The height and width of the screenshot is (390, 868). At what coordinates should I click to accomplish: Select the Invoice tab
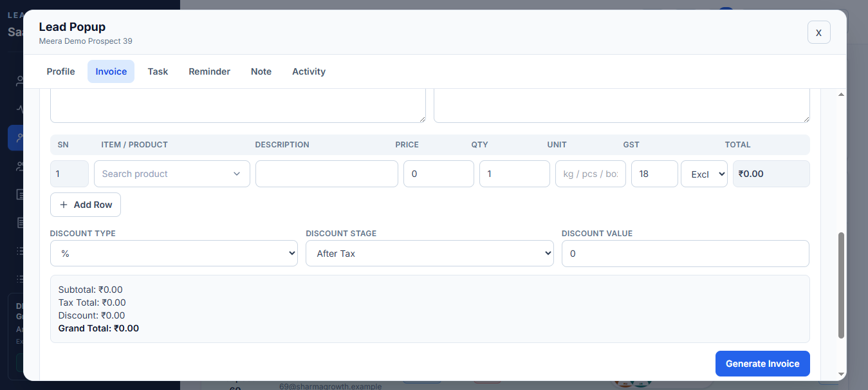[x=111, y=71]
